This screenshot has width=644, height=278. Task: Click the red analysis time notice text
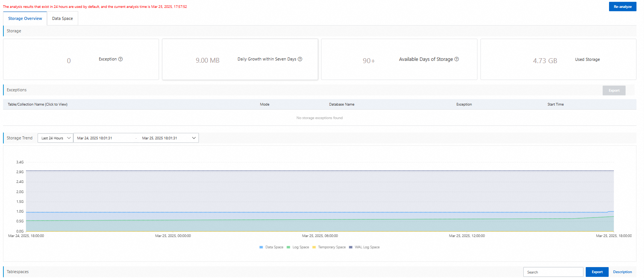pyautogui.click(x=95, y=7)
